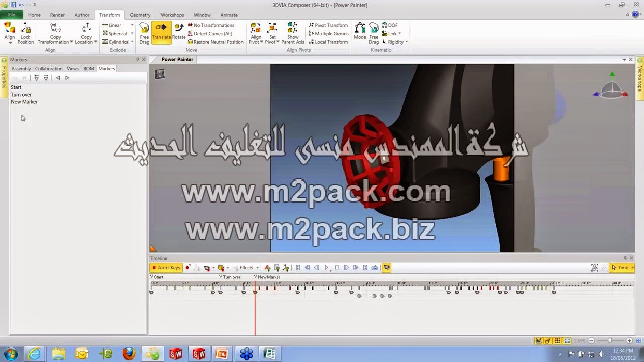The height and width of the screenshot is (362, 644).
Task: Activate the Translate tool
Action: click(161, 33)
